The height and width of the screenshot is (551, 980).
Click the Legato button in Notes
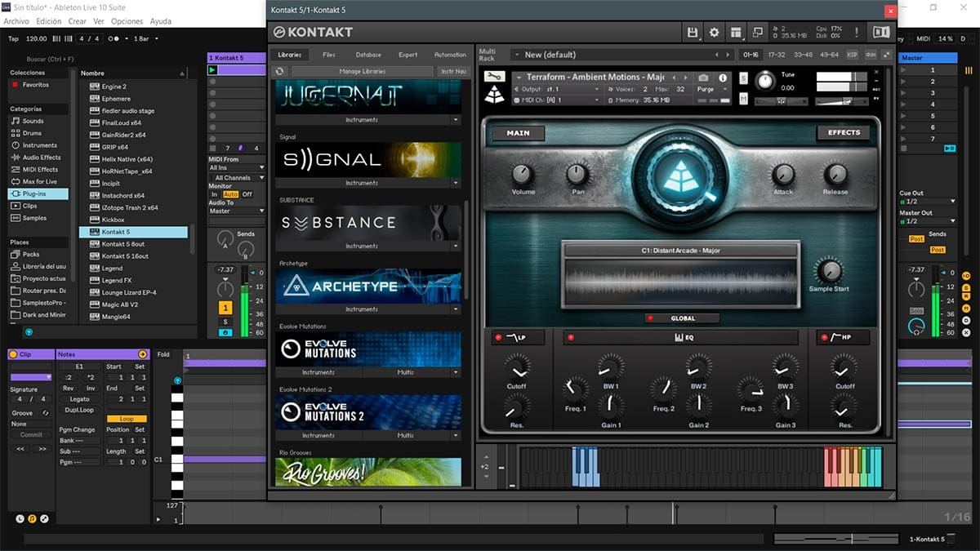click(x=79, y=399)
